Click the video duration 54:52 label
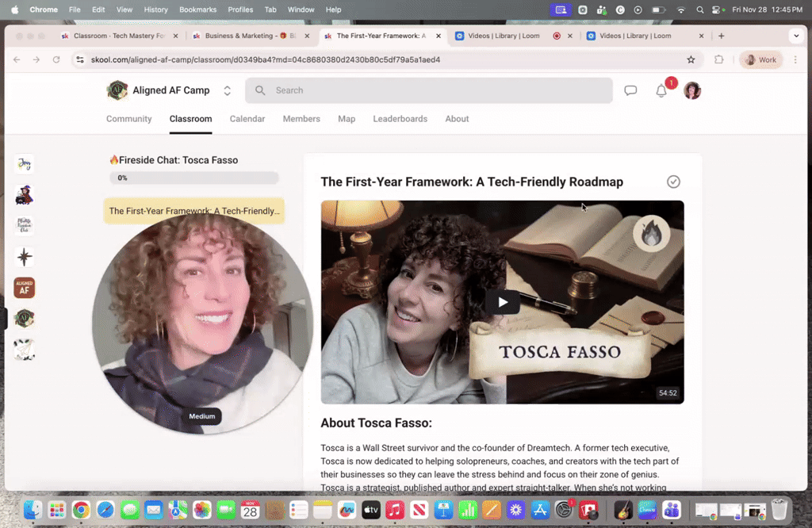Viewport: 812px width, 528px height. (668, 393)
